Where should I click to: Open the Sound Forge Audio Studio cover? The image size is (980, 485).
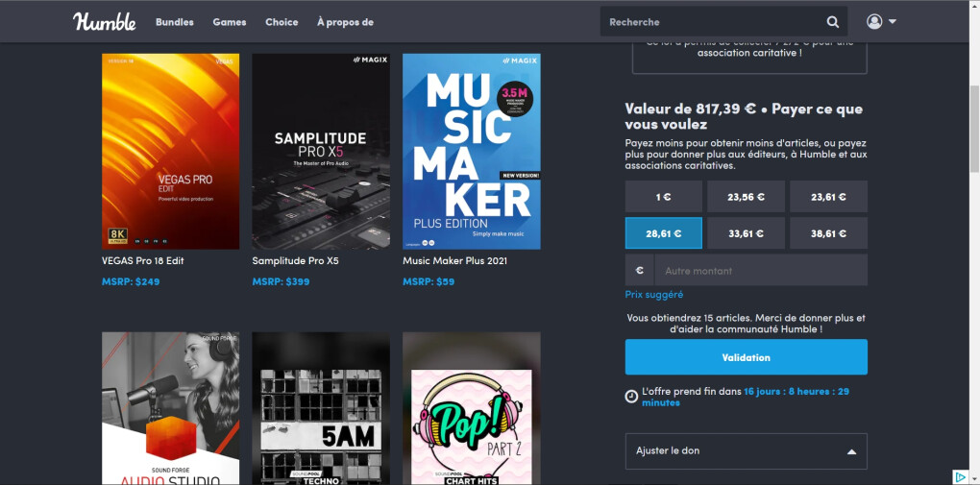(x=171, y=408)
